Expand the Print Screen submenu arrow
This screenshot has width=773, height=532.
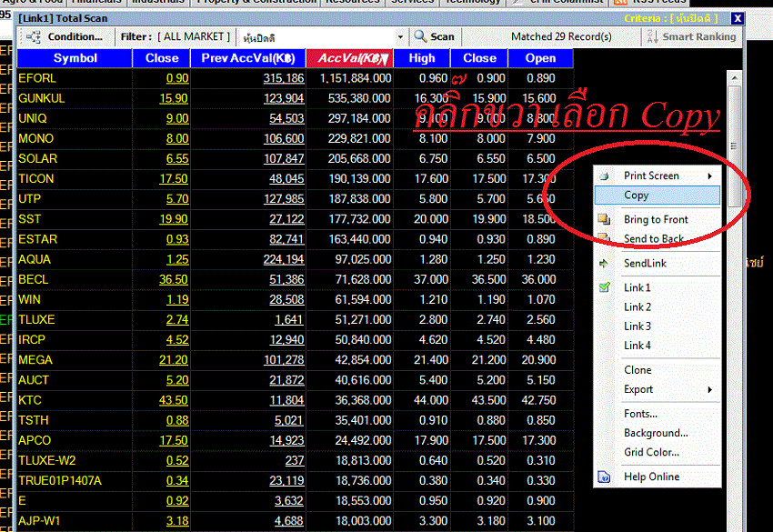[710, 176]
